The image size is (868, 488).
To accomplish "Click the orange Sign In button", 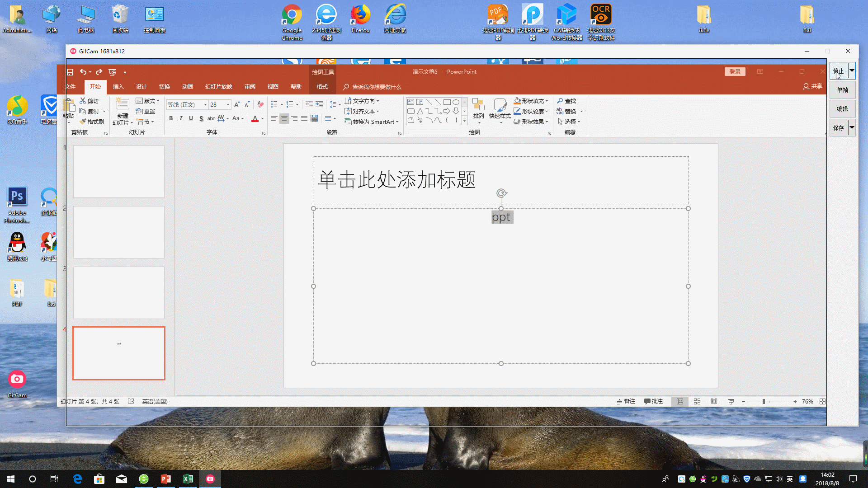I will 735,72.
